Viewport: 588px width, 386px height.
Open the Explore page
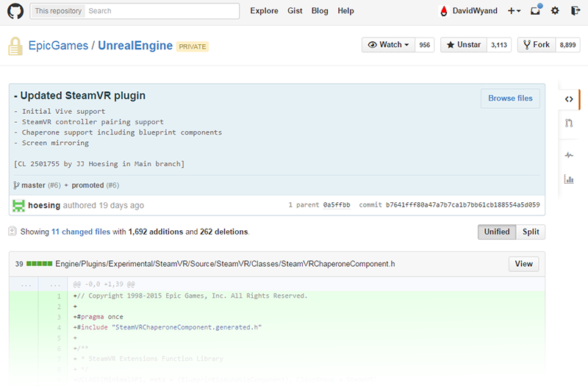(x=264, y=11)
